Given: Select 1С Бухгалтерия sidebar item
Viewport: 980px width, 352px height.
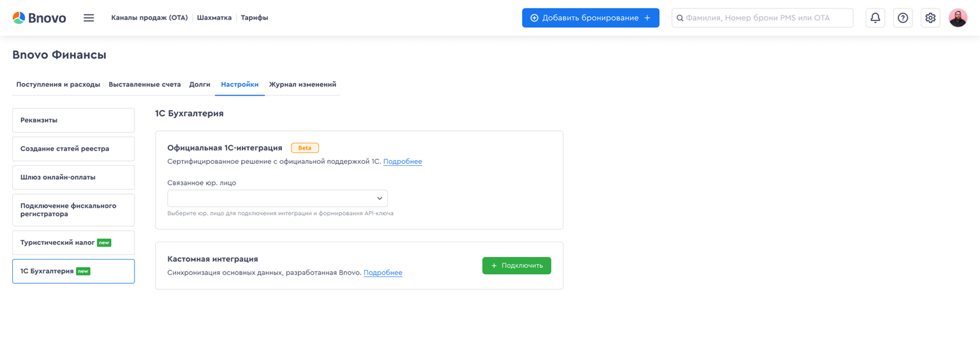Looking at the screenshot, I should (x=73, y=271).
